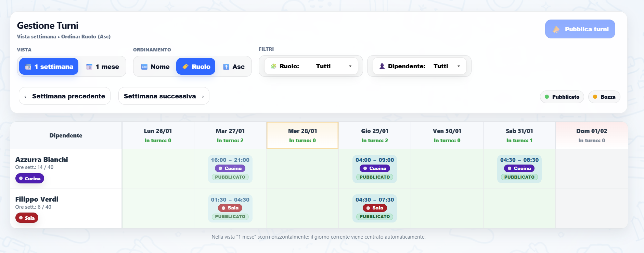Click the orange Bozza legend chip
Viewport: 644px width, 253px height.
tap(604, 97)
